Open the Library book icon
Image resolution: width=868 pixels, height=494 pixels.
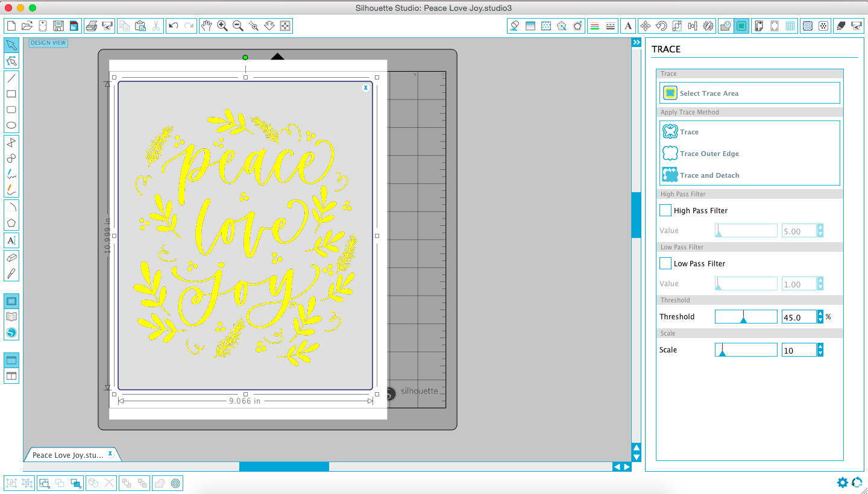point(11,316)
